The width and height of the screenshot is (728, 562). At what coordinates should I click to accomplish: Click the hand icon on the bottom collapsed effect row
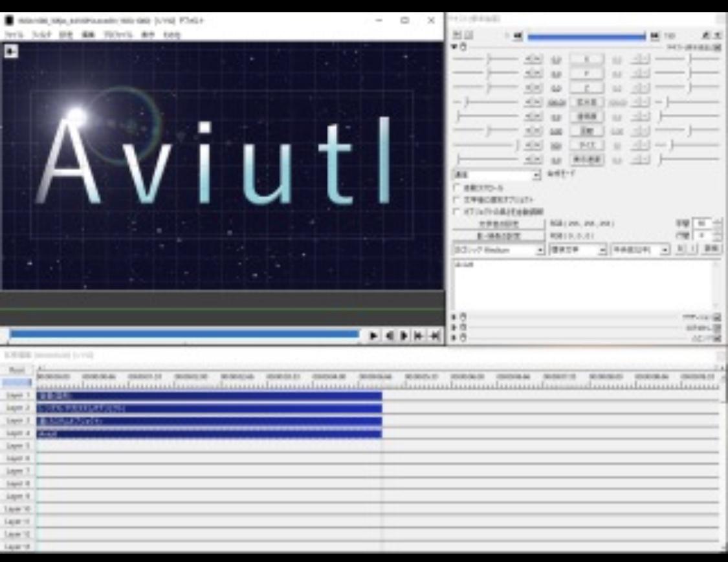(x=463, y=338)
